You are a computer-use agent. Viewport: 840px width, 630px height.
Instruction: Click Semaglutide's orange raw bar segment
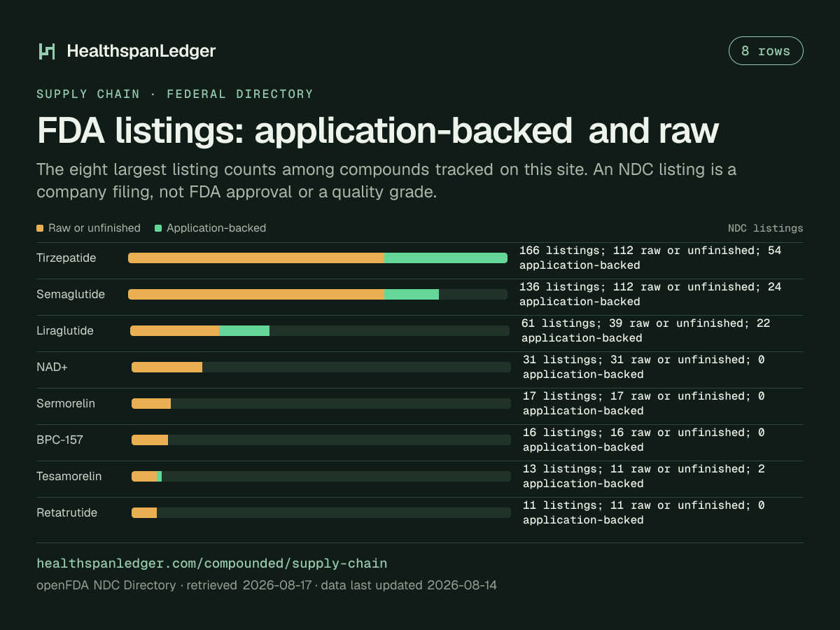click(256, 294)
